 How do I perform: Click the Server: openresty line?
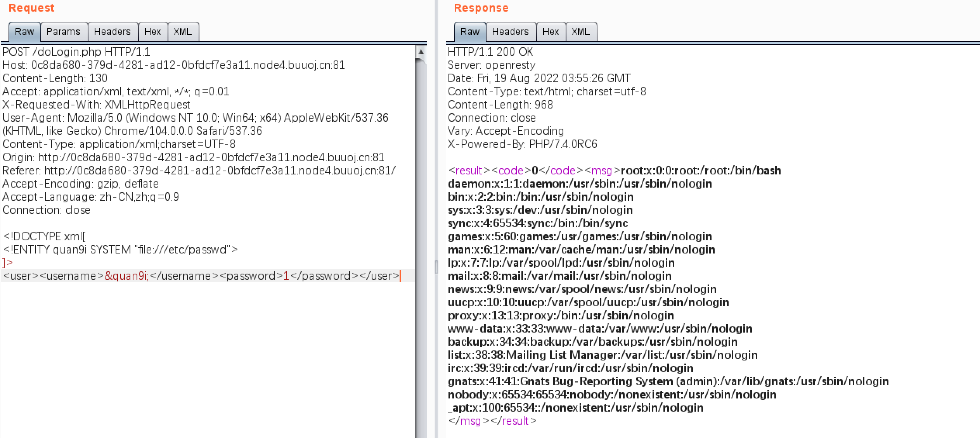(492, 65)
